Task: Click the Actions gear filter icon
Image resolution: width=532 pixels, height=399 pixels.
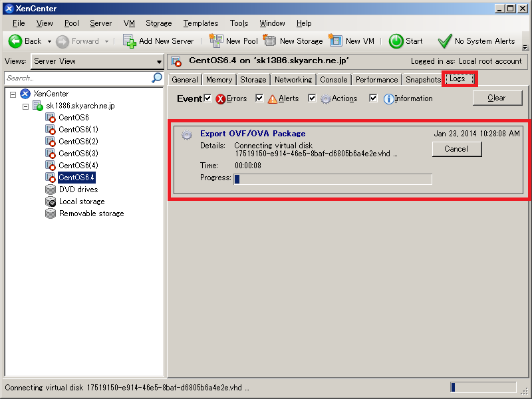Action: pyautogui.click(x=326, y=98)
